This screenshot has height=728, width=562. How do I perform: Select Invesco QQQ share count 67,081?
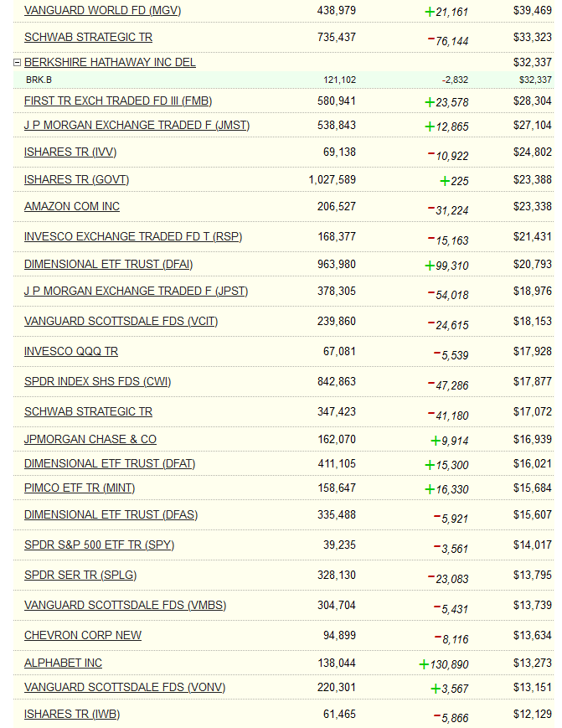coord(339,352)
